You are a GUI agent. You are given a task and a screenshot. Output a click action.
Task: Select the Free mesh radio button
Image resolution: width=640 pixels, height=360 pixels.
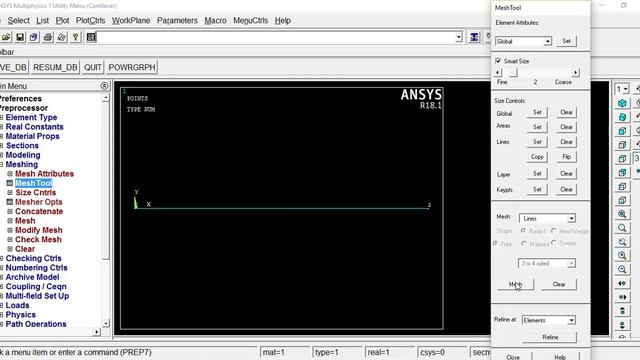[495, 244]
